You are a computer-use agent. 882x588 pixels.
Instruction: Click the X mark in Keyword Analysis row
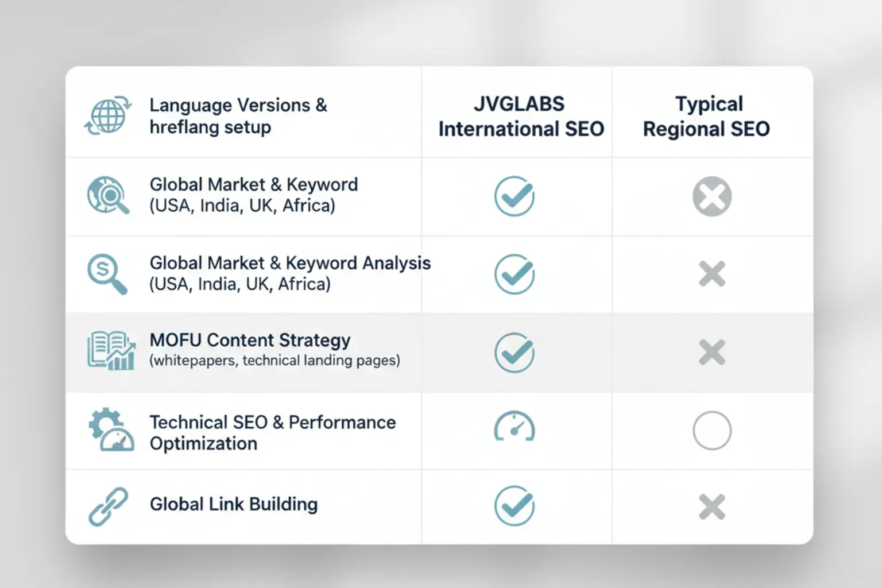pos(712,274)
